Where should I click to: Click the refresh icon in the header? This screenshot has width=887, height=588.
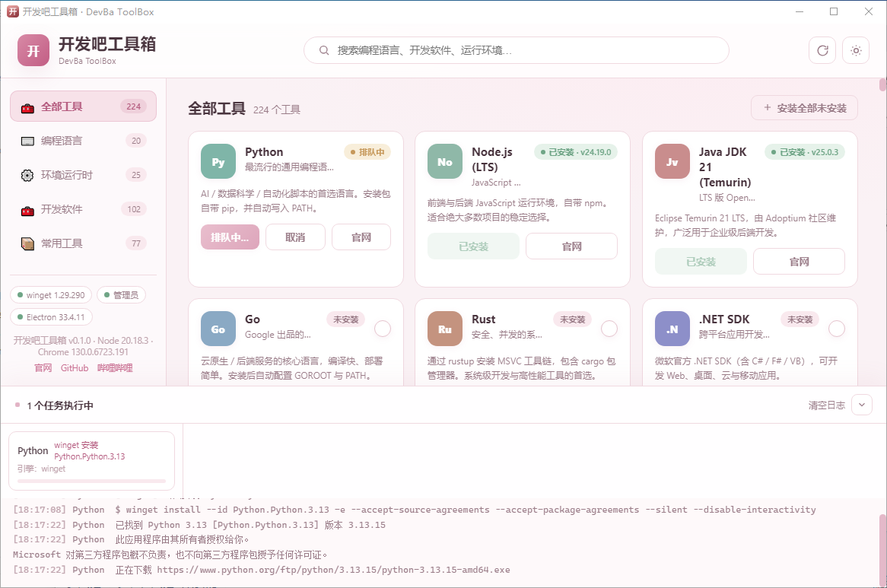pyautogui.click(x=822, y=51)
